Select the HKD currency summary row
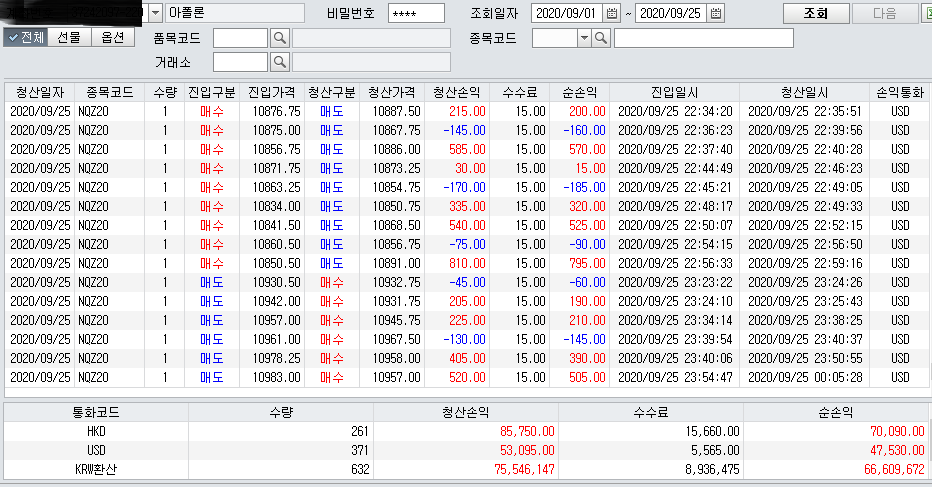Image resolution: width=932 pixels, height=487 pixels. click(467, 431)
